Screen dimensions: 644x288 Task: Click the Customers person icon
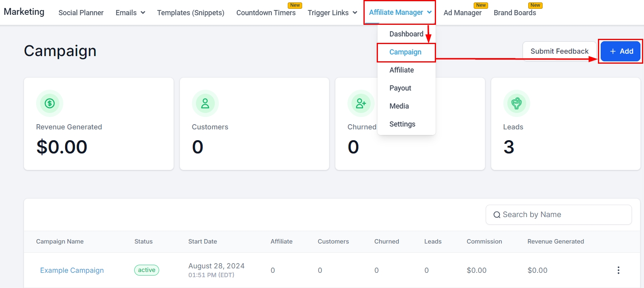pyautogui.click(x=205, y=103)
